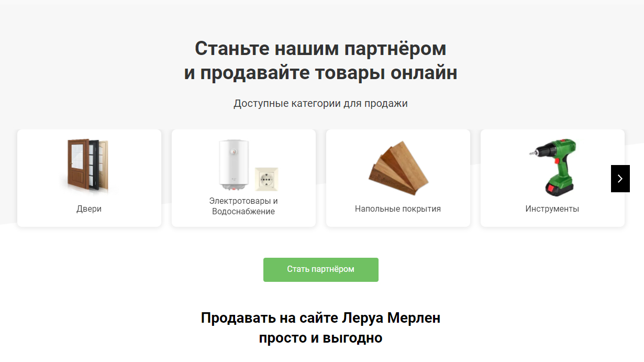This screenshot has height=362, width=644.
Task: Open the Напольные покрытия category label
Action: 398,209
